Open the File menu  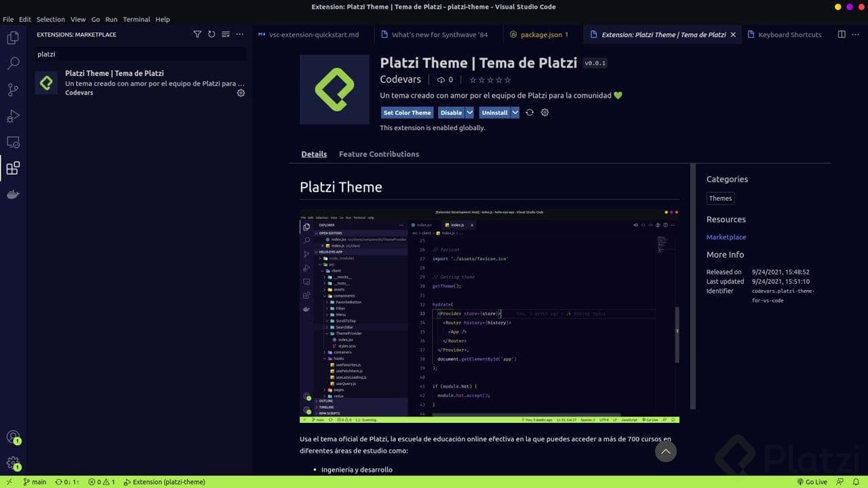tap(8, 20)
